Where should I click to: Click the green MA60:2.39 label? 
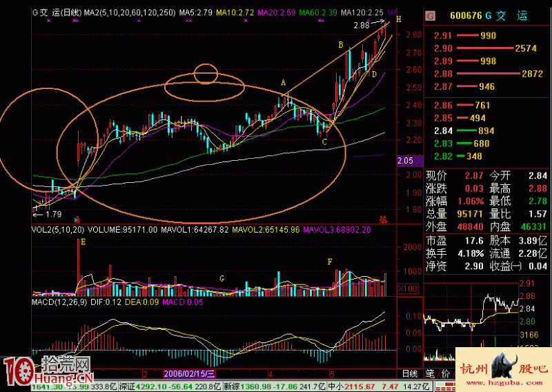[x=318, y=12]
